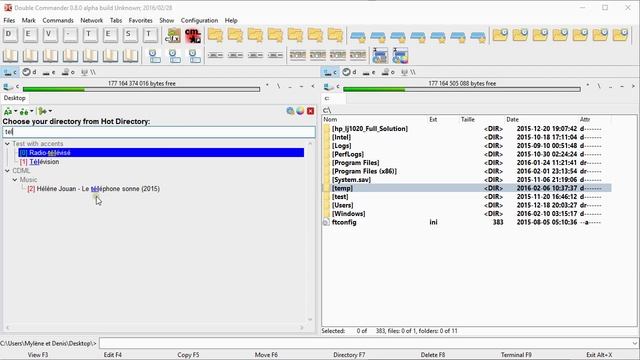
Task: Click the color wheel icon above the tree
Action: tap(300, 111)
